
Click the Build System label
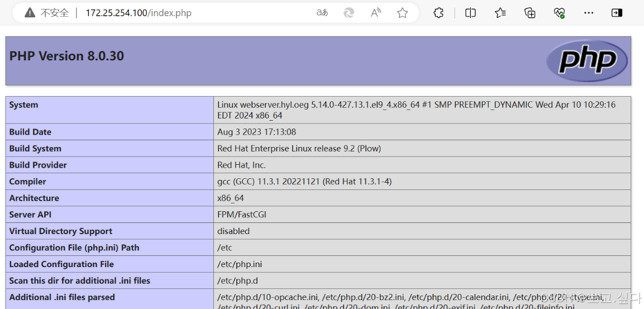(35, 148)
